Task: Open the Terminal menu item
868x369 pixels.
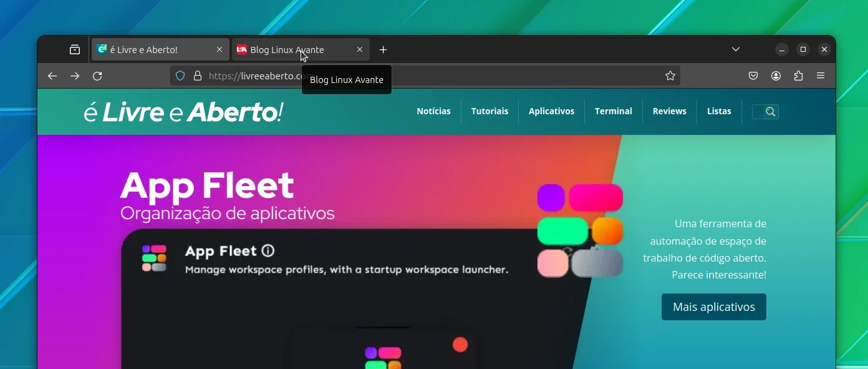Action: point(614,111)
